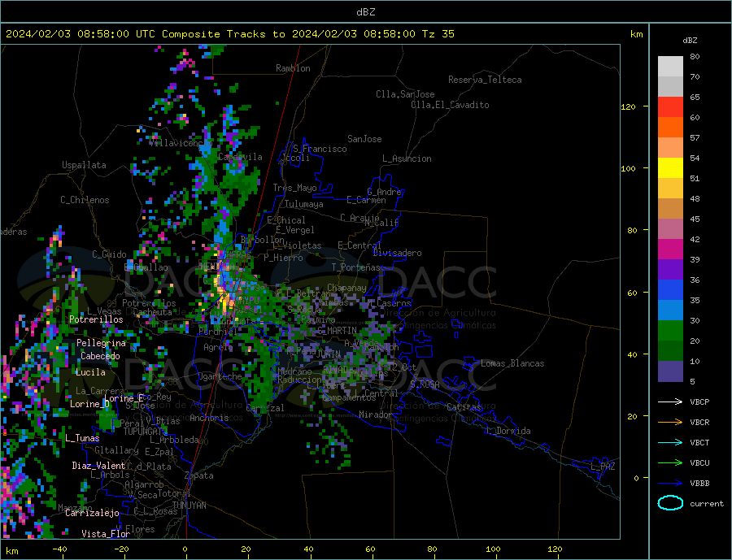Click the Diaz_Valent place label
Screen dimensions: 732x560
(98, 466)
